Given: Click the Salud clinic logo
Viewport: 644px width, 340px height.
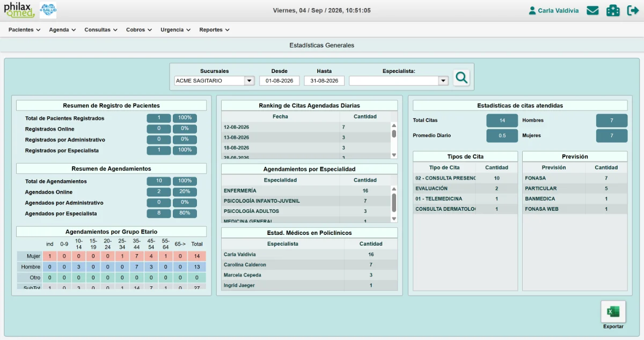Looking at the screenshot, I should (48, 10).
